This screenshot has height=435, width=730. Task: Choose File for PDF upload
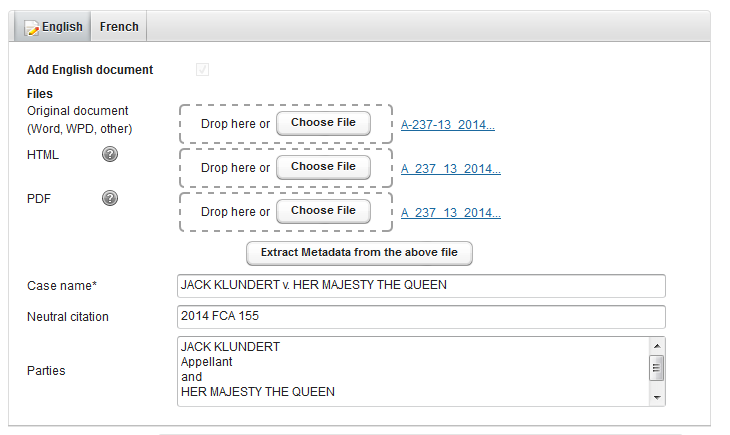coord(323,211)
